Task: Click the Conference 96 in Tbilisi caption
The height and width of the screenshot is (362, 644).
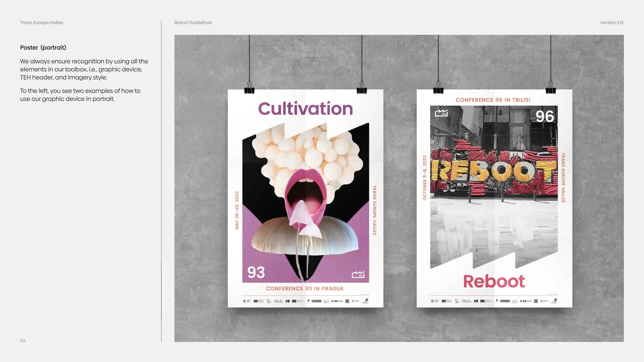Action: 493,100
